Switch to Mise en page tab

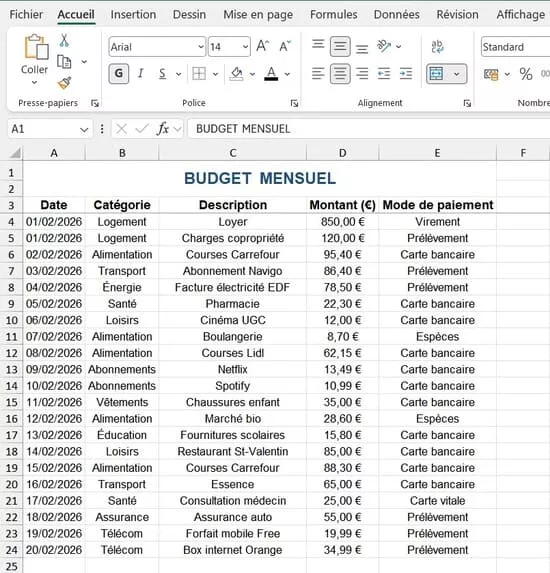pyautogui.click(x=258, y=15)
